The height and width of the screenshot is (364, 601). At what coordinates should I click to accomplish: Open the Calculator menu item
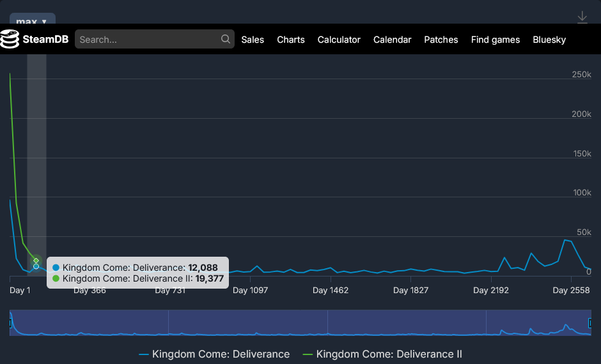[x=339, y=40]
